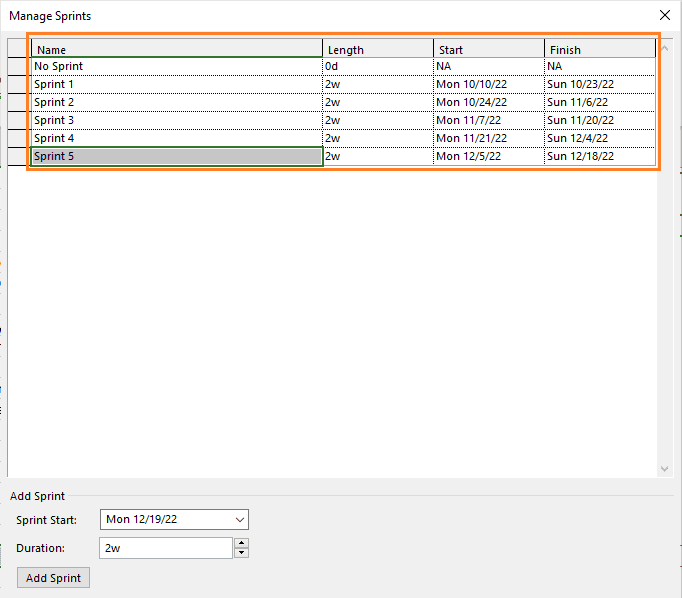Click the scrollbar down arrow
This screenshot has width=682, height=598.
click(665, 468)
